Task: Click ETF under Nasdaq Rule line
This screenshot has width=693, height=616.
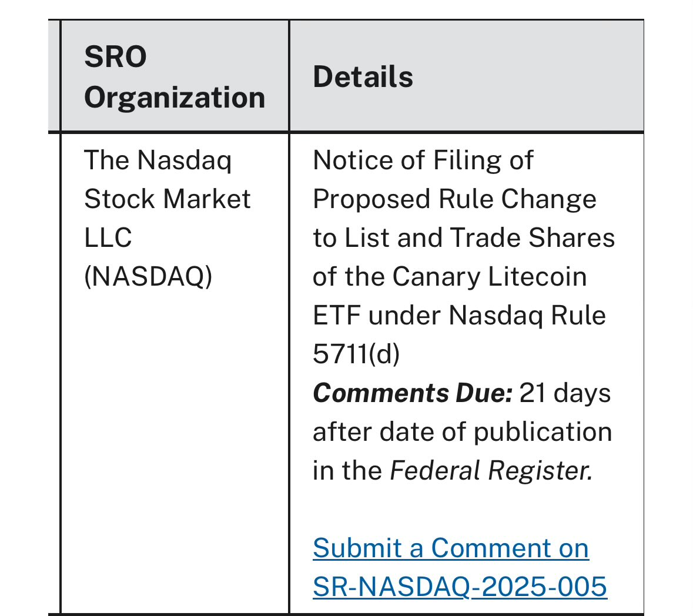Action: coord(459,316)
